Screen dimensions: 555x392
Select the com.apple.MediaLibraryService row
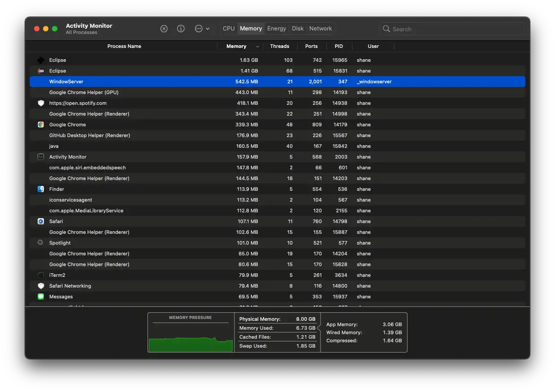click(x=277, y=211)
